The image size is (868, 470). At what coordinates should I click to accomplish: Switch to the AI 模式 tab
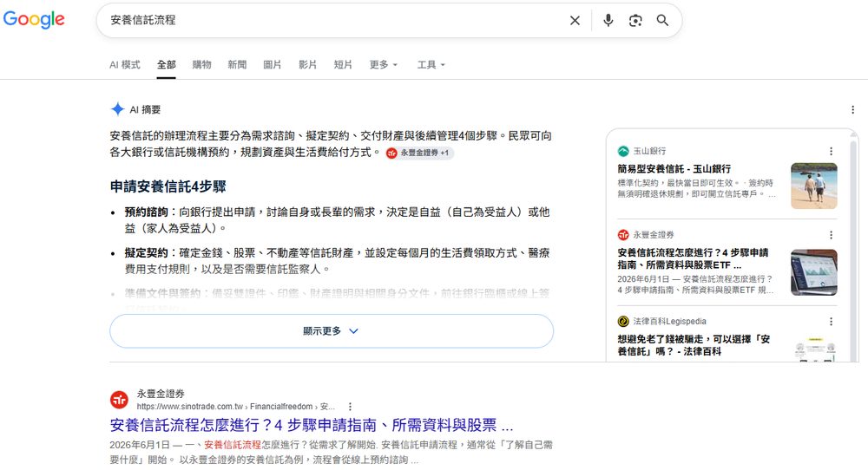tap(125, 65)
